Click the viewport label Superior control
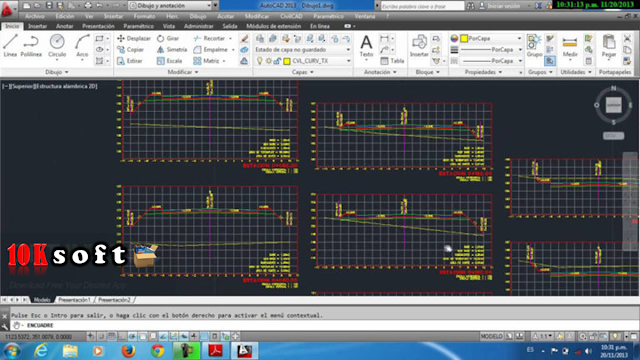The image size is (640, 360). pos(23,86)
